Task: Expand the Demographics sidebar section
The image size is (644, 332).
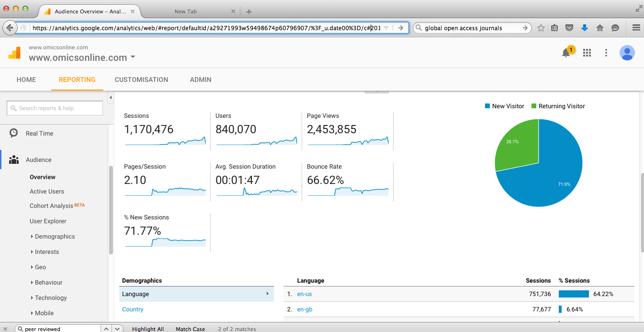Action: click(x=56, y=236)
